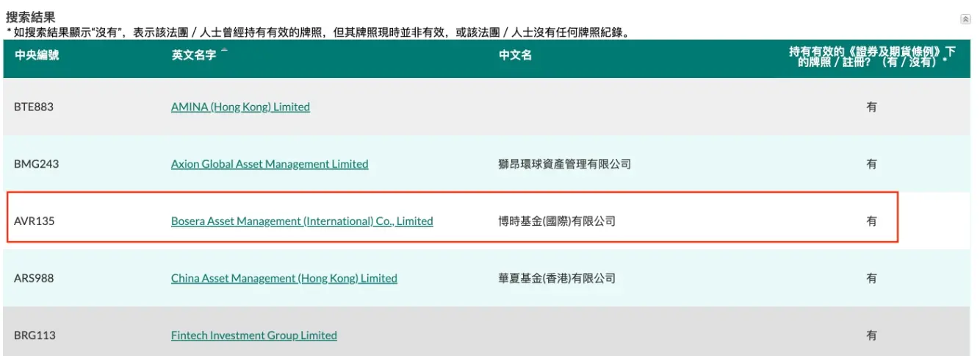Open China Asset Management (Hong Kong) Limited
Image resolution: width=980 pixels, height=356 pixels.
point(284,278)
